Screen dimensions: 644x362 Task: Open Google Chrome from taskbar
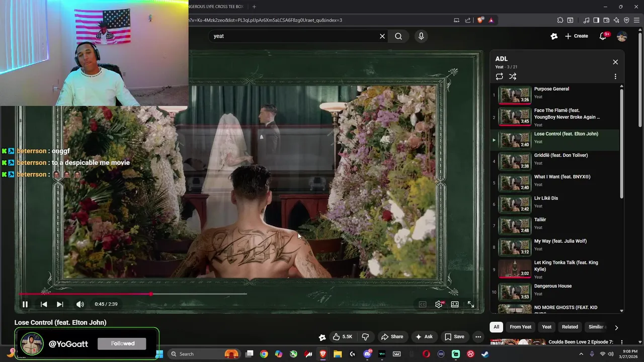(x=264, y=354)
